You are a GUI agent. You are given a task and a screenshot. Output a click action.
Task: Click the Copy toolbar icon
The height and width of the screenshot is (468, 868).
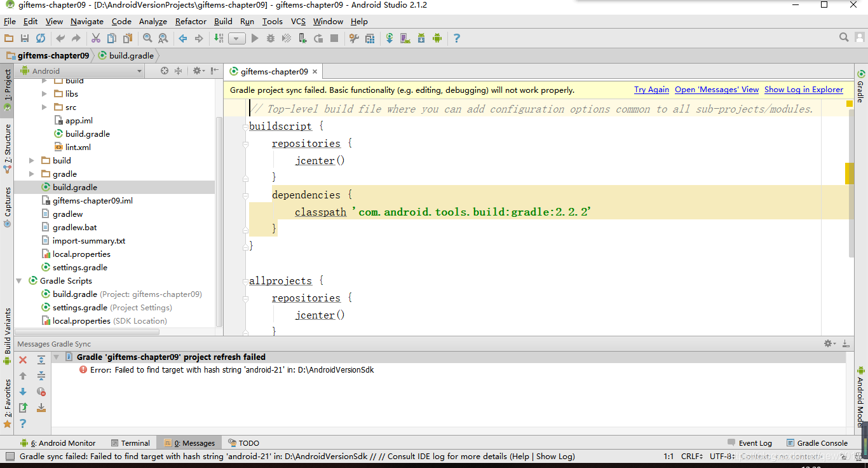112,38
